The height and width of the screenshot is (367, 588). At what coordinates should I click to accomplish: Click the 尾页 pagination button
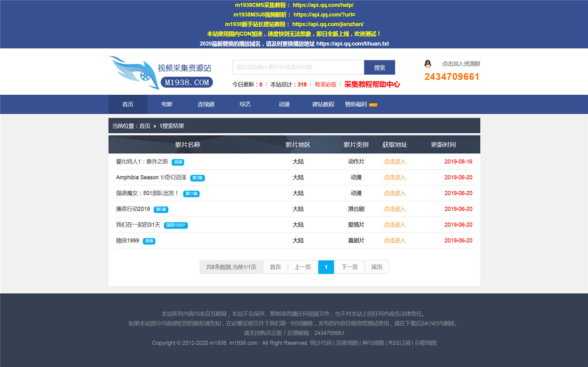click(377, 267)
